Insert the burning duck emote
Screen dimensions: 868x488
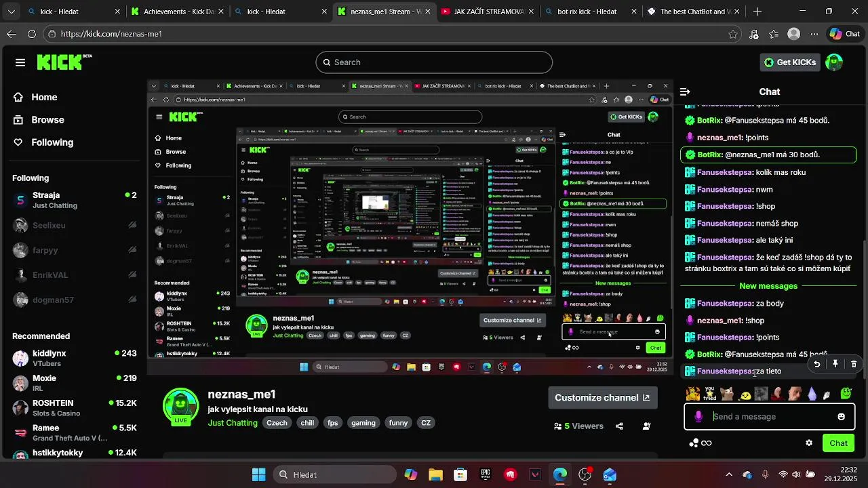(693, 394)
